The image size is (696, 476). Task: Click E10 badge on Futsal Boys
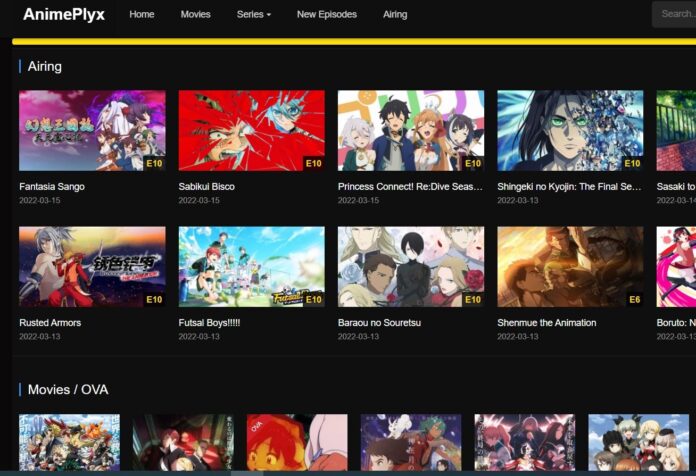(314, 300)
